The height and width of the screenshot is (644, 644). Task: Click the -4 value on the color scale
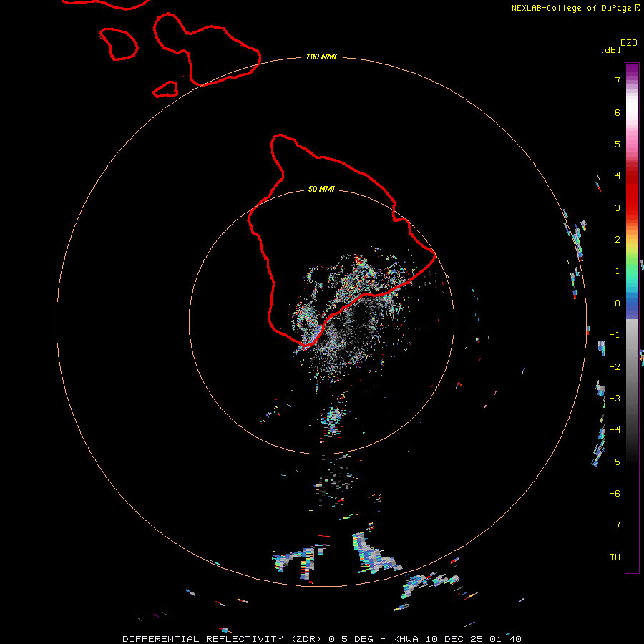point(615,430)
